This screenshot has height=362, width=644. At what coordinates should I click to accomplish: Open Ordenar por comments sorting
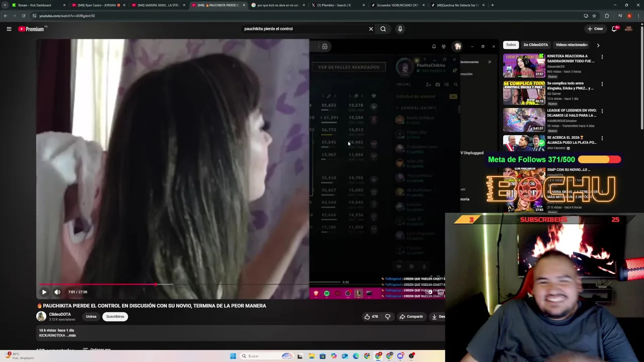pos(97,349)
